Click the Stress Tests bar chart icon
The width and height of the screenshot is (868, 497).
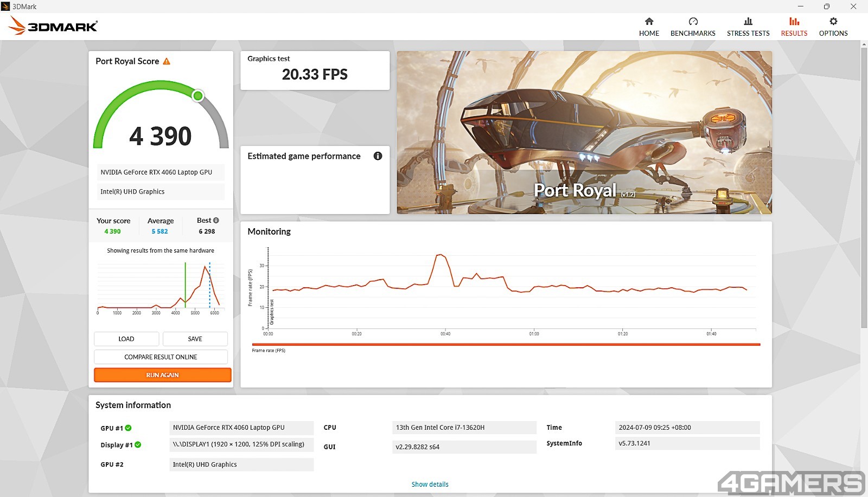(748, 21)
